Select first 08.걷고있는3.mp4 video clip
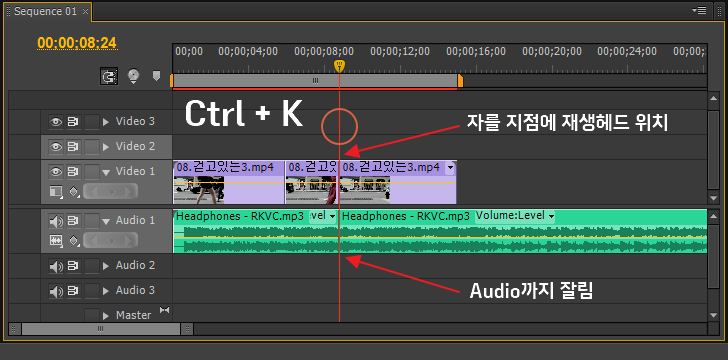This screenshot has height=360, width=728. pos(229,182)
